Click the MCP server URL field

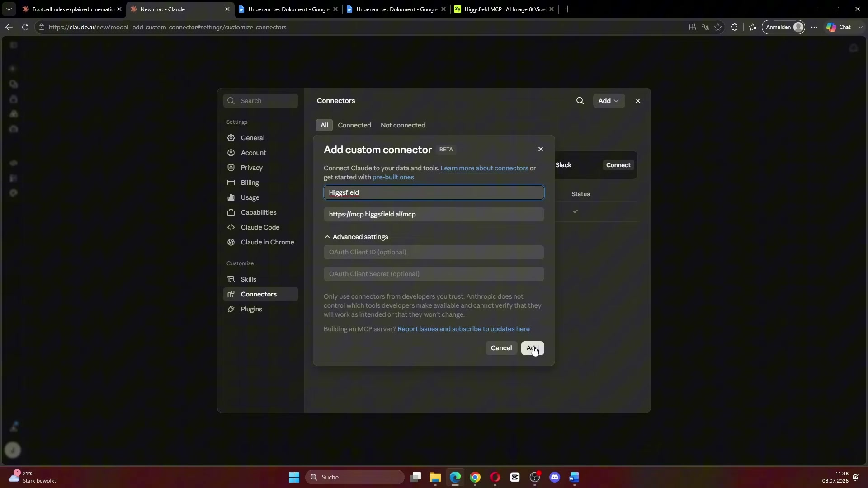coord(434,214)
